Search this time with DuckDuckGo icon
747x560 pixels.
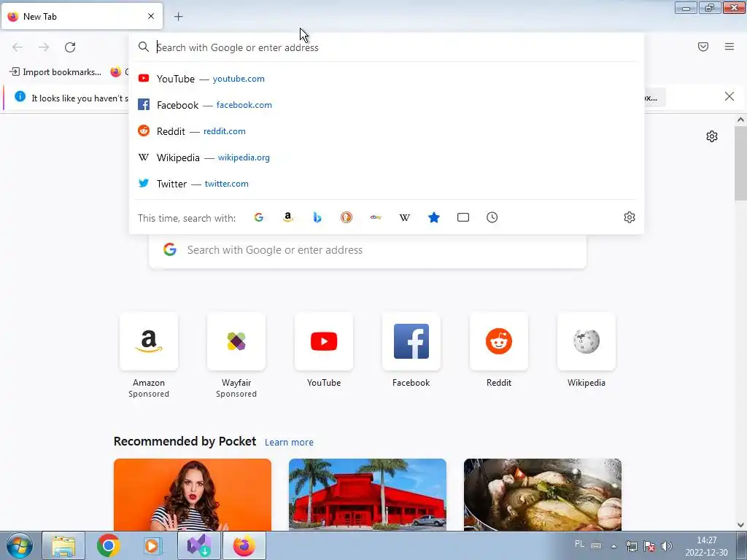[x=347, y=217]
